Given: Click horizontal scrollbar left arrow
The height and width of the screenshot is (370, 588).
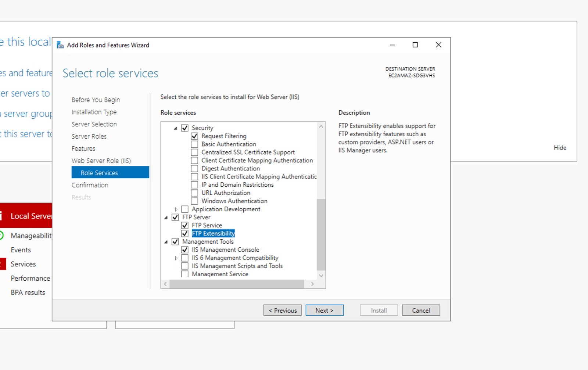Looking at the screenshot, I should [165, 284].
